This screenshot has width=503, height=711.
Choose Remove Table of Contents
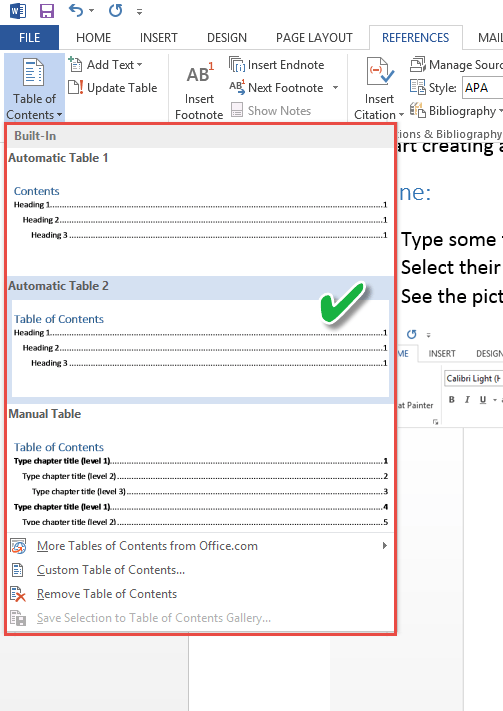point(107,594)
